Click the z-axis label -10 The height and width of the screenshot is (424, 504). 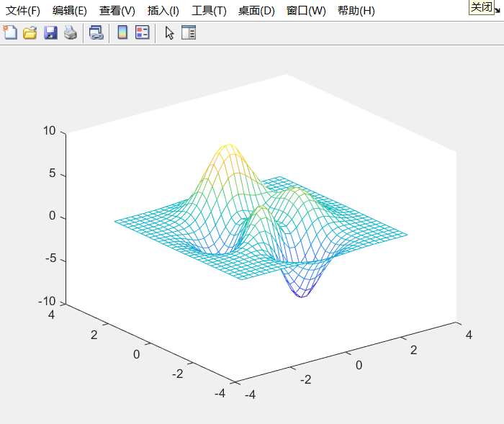pyautogui.click(x=47, y=302)
